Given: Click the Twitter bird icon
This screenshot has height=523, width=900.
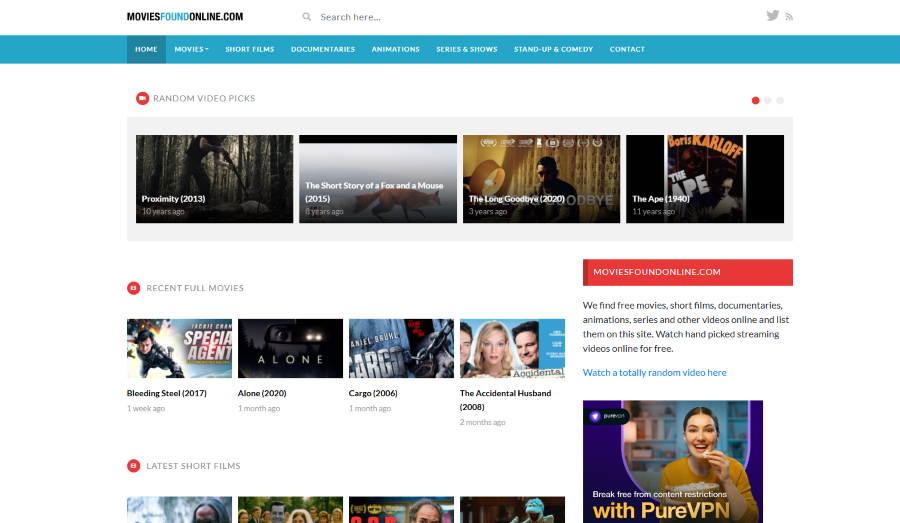Looking at the screenshot, I should (x=773, y=16).
